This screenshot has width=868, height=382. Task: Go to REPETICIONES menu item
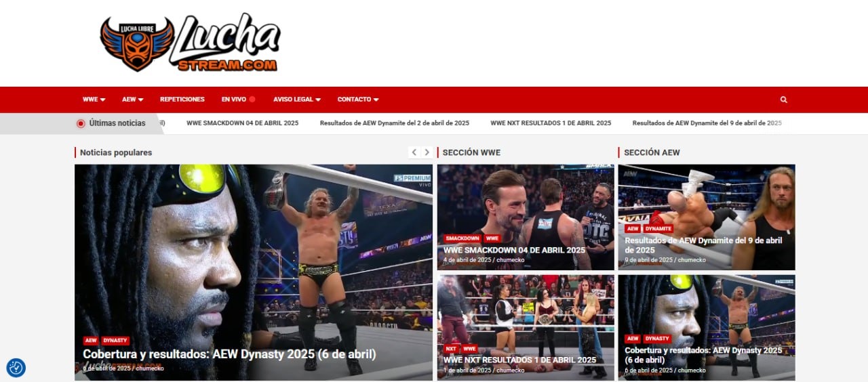(182, 100)
